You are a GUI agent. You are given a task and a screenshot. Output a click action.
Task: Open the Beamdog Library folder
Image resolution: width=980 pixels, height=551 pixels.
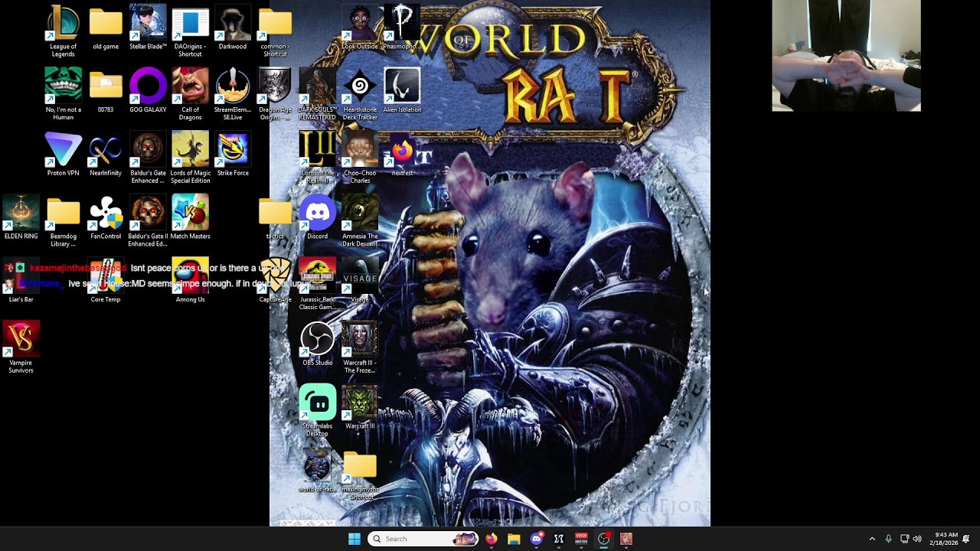click(64, 221)
